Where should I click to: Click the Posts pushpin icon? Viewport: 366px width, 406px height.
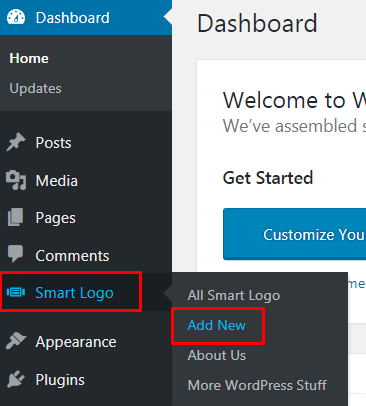pyautogui.click(x=15, y=142)
